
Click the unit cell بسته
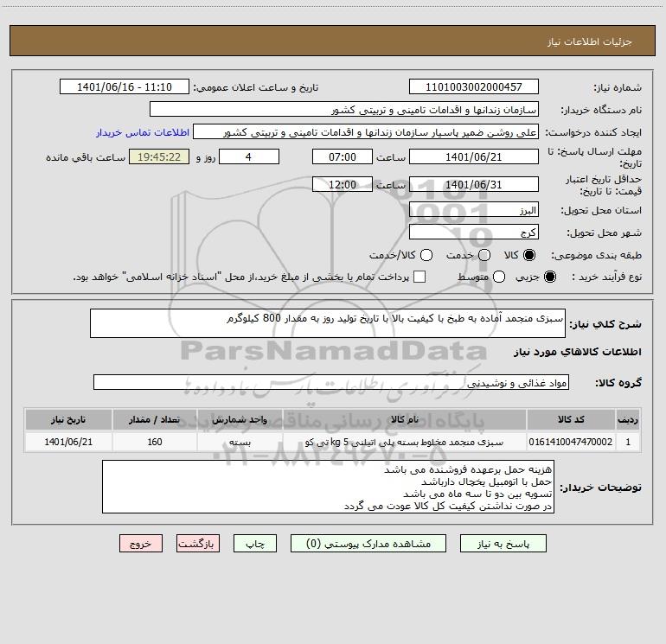click(240, 442)
